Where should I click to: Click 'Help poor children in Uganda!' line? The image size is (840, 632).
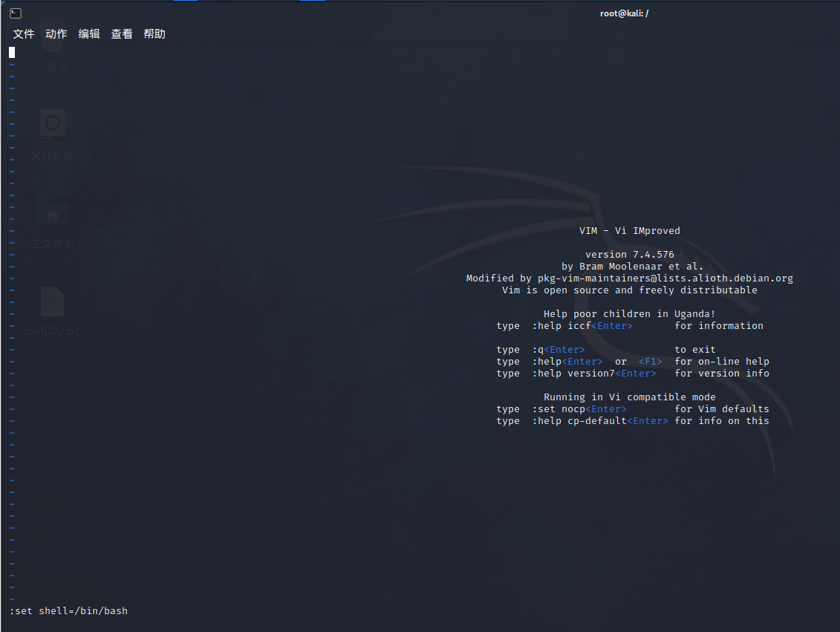(630, 314)
